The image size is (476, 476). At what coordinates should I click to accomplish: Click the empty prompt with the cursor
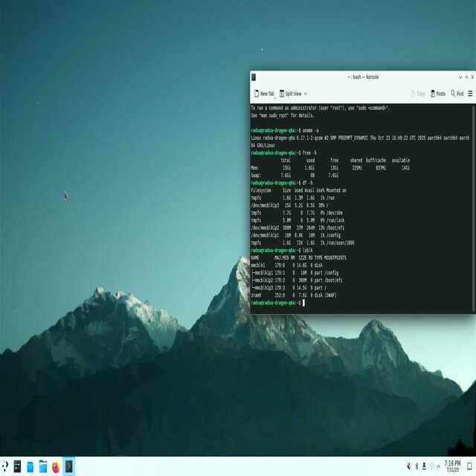pos(277,303)
